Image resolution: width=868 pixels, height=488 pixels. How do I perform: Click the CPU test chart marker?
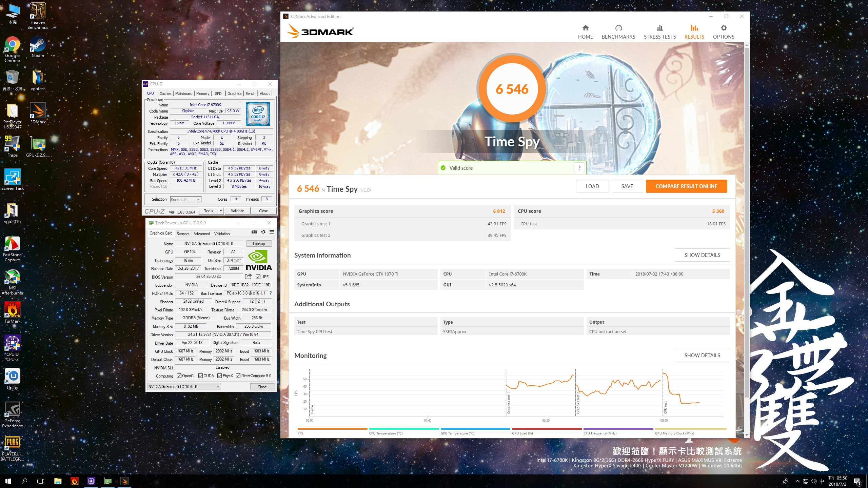pyautogui.click(x=665, y=407)
